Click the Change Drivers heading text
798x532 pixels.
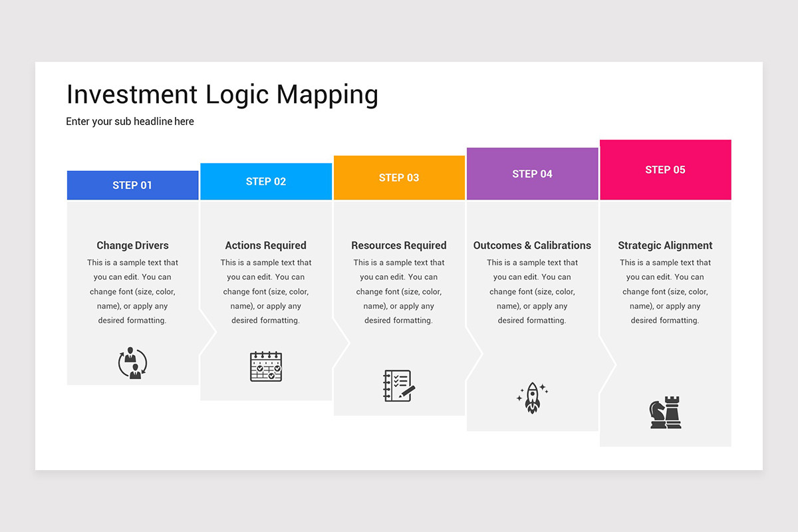point(132,245)
